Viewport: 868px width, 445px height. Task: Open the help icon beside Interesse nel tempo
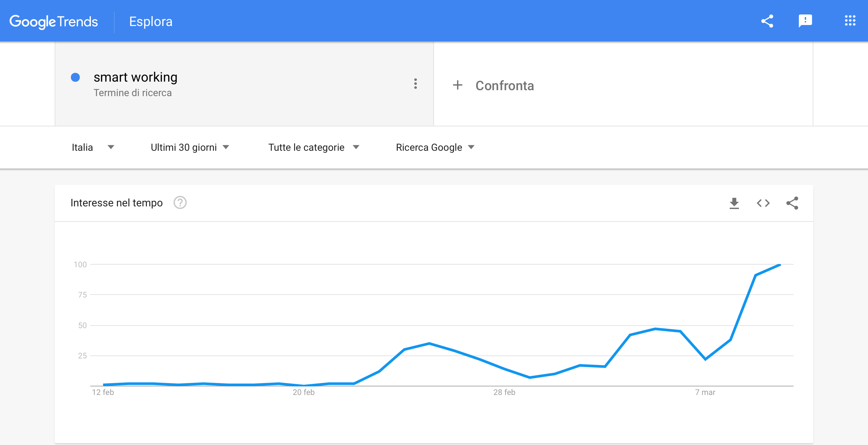180,203
